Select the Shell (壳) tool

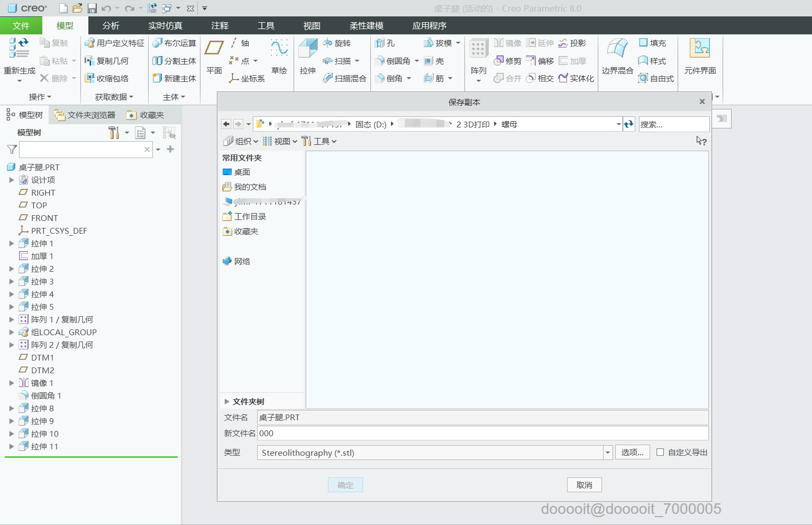click(x=434, y=61)
